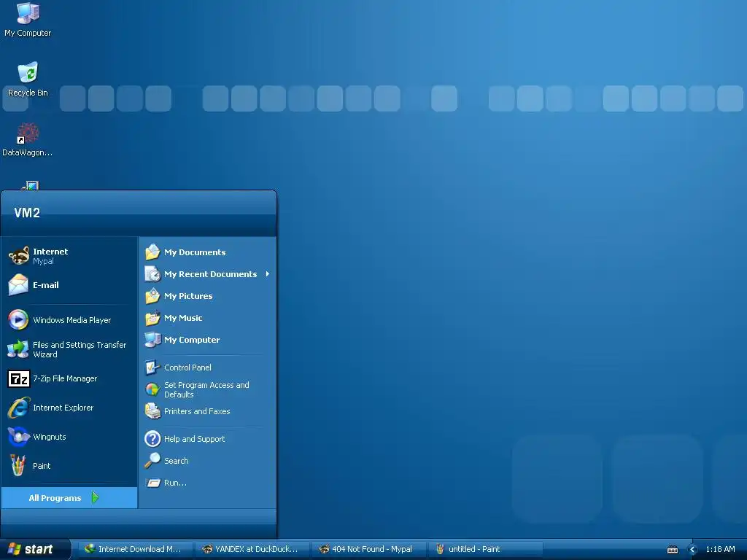
Task: Open Set Program Access and Defaults
Action: [207, 389]
